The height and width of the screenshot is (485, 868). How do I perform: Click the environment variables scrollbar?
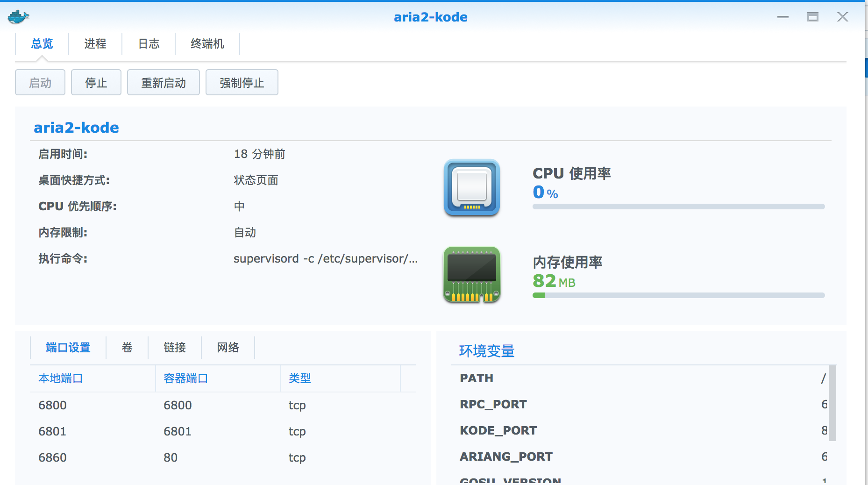832,403
